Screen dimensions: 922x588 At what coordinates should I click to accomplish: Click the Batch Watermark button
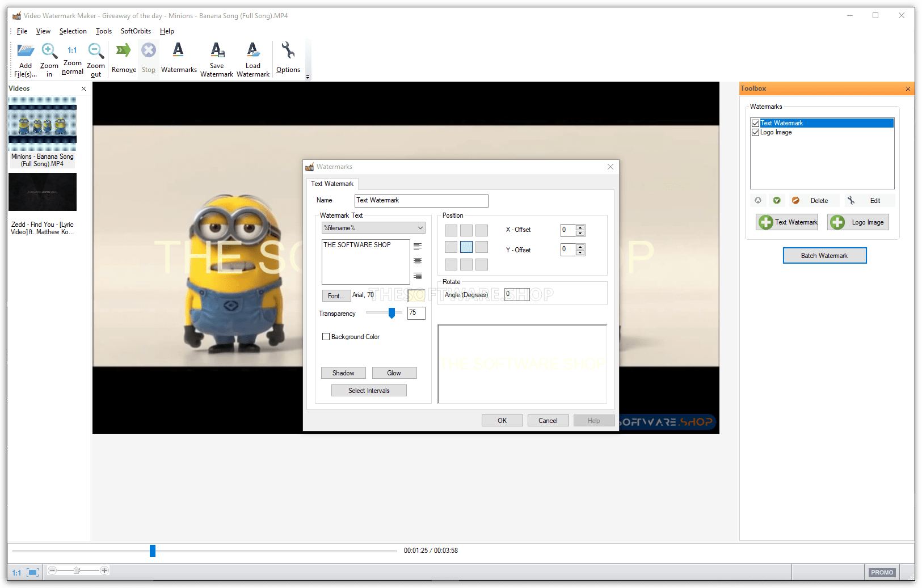pos(824,256)
